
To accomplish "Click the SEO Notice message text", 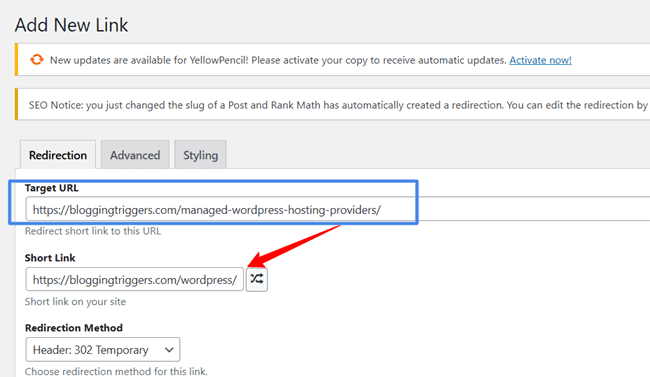I will tap(338, 105).
